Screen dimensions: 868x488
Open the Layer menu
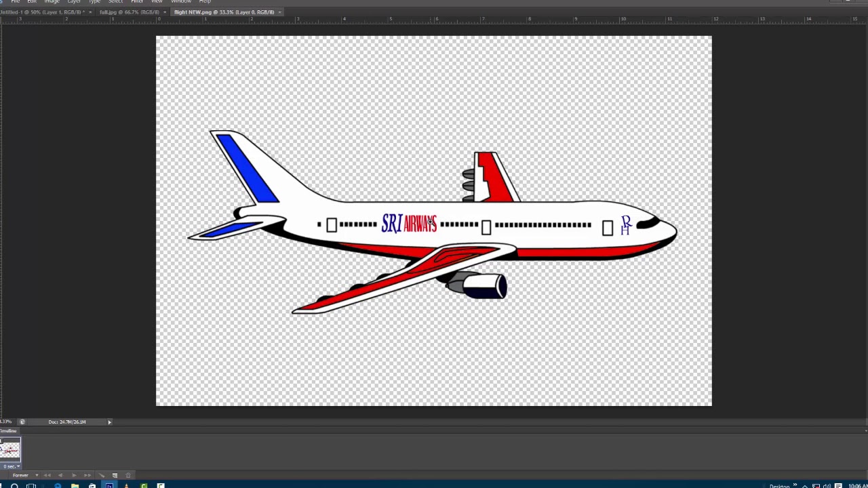74,1
